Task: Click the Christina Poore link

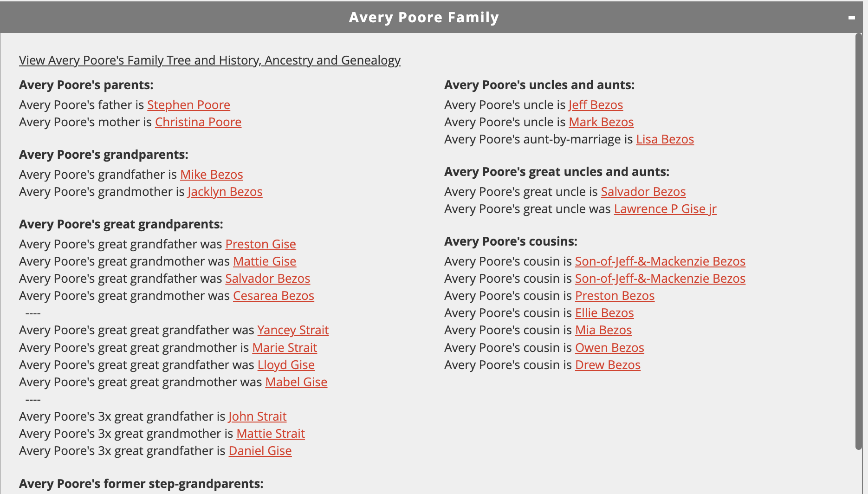Action: pyautogui.click(x=198, y=122)
